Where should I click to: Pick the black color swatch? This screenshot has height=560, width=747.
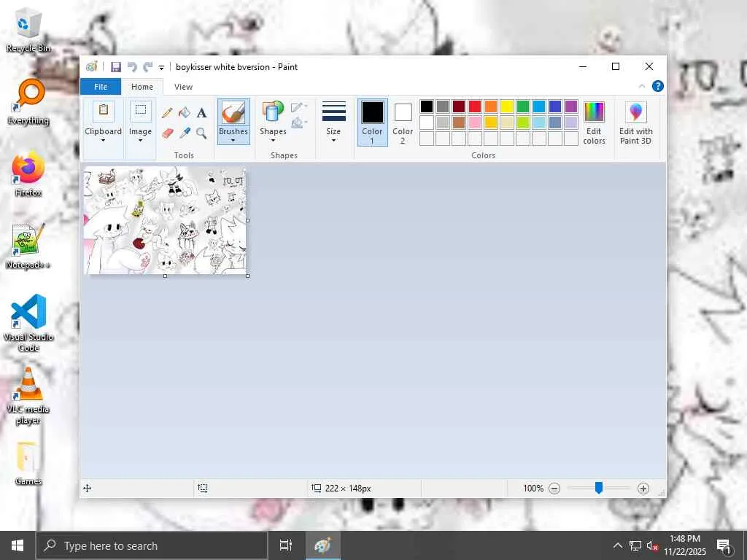click(427, 106)
